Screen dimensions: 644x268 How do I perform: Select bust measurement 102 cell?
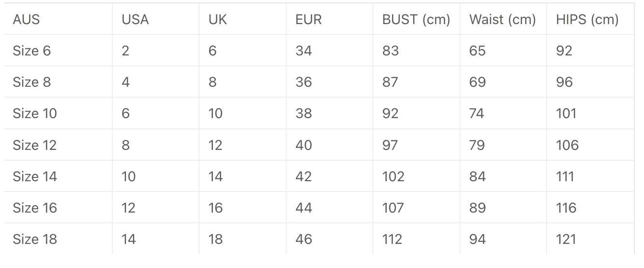tap(393, 176)
